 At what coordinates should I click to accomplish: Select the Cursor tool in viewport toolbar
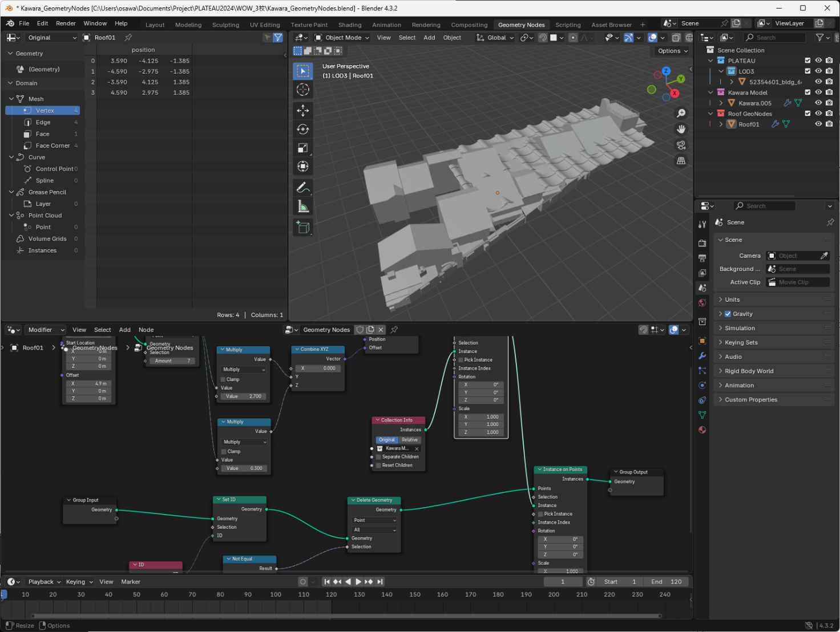(x=303, y=90)
